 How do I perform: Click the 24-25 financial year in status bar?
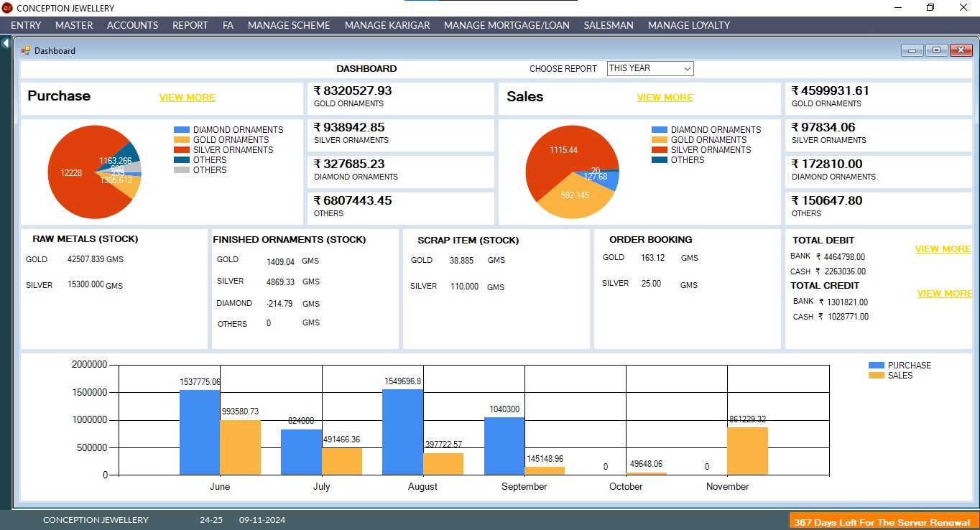coord(211,520)
